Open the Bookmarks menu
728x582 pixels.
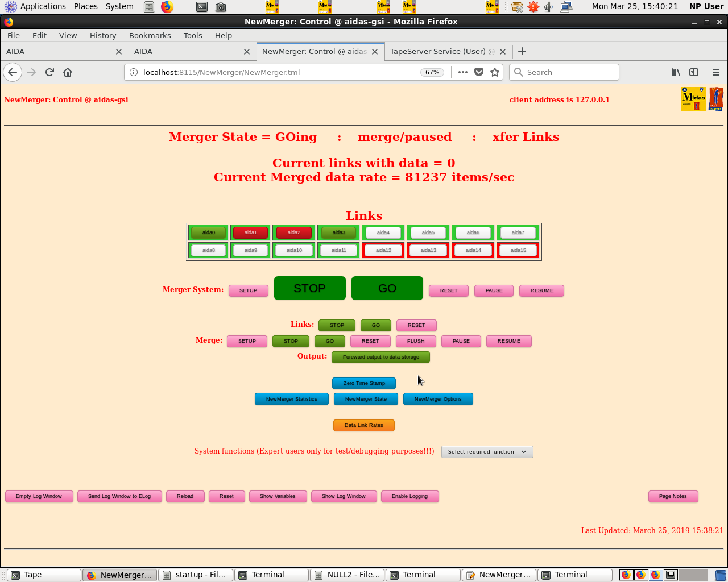[x=150, y=35]
